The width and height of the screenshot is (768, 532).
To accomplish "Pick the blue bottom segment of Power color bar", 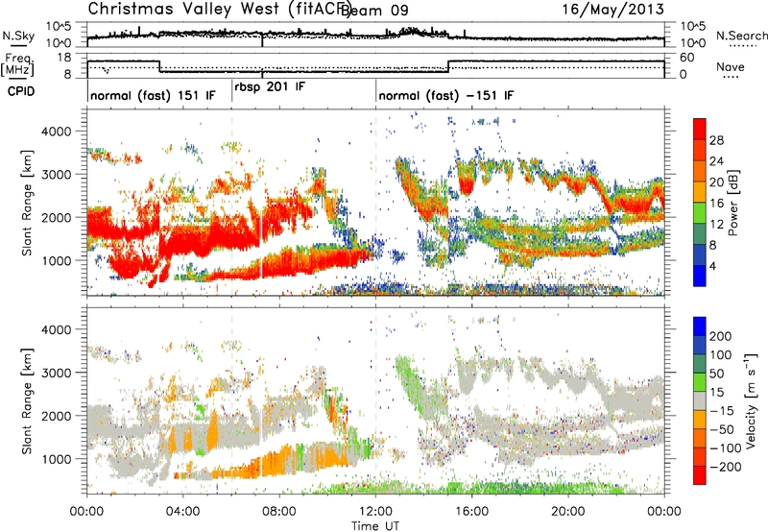I will click(x=700, y=277).
